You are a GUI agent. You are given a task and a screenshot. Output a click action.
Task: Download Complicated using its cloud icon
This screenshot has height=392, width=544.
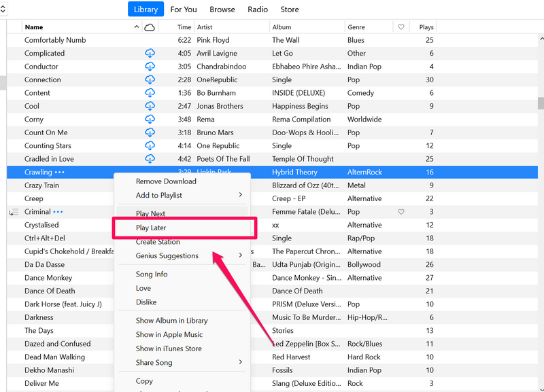150,53
